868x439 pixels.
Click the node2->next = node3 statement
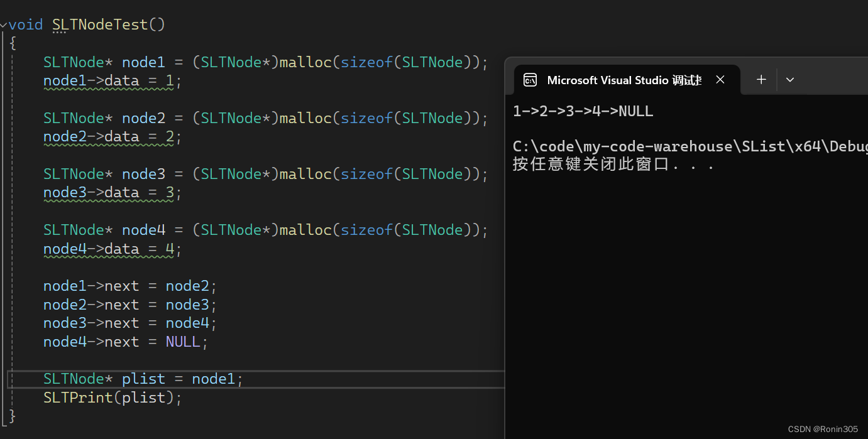point(129,305)
